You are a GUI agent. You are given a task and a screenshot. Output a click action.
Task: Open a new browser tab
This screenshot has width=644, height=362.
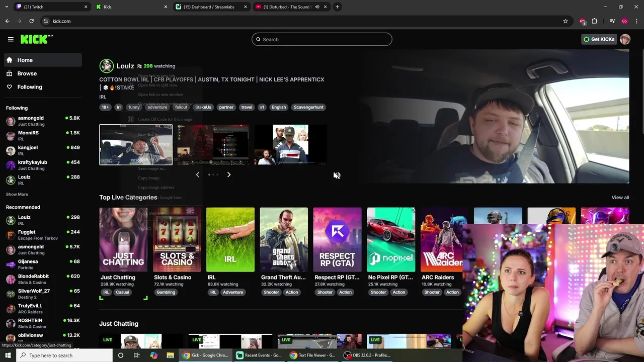point(337,7)
